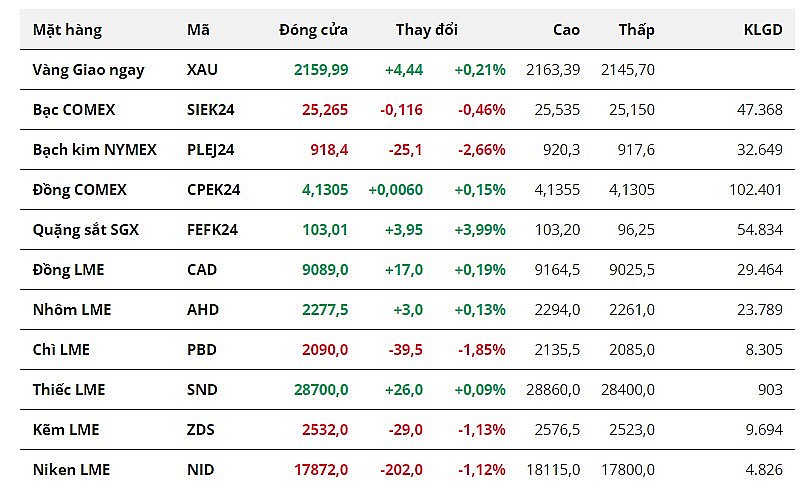This screenshot has height=486, width=810.
Task: Open the "Quặng sắt SGX" commodity name
Action: tap(86, 230)
